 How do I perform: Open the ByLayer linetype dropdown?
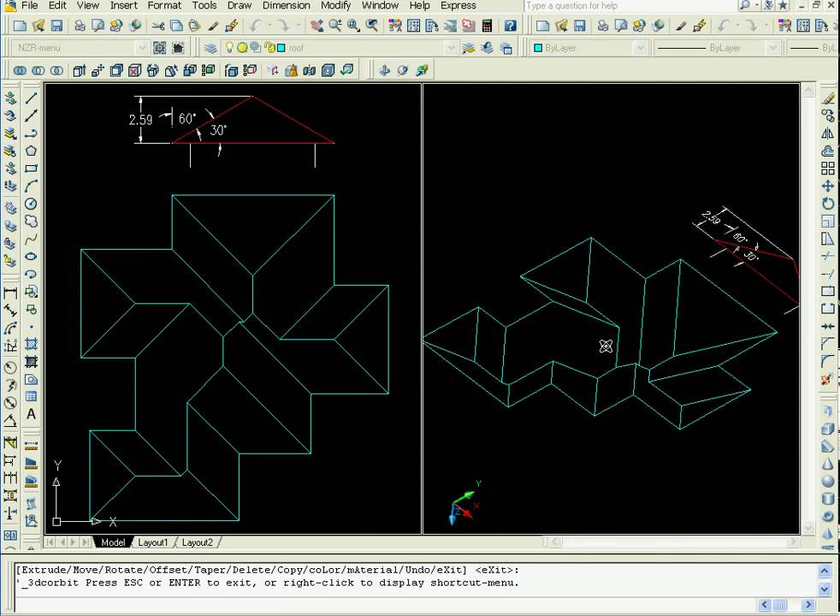tap(772, 48)
